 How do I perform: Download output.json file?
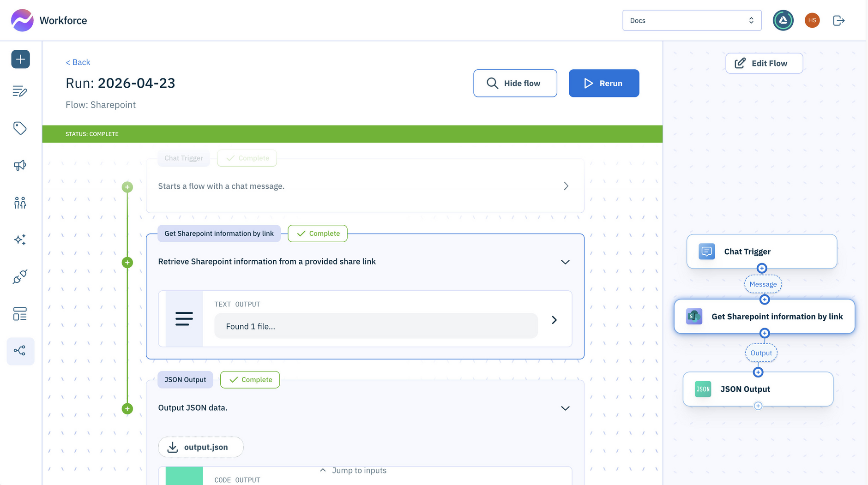[200, 447]
